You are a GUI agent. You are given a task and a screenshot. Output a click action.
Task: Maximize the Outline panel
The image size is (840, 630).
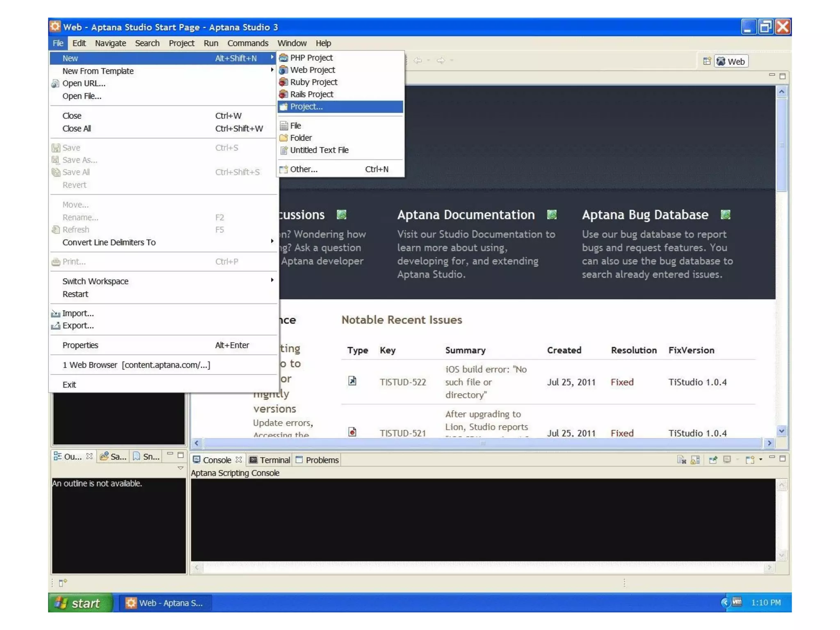[x=180, y=455]
